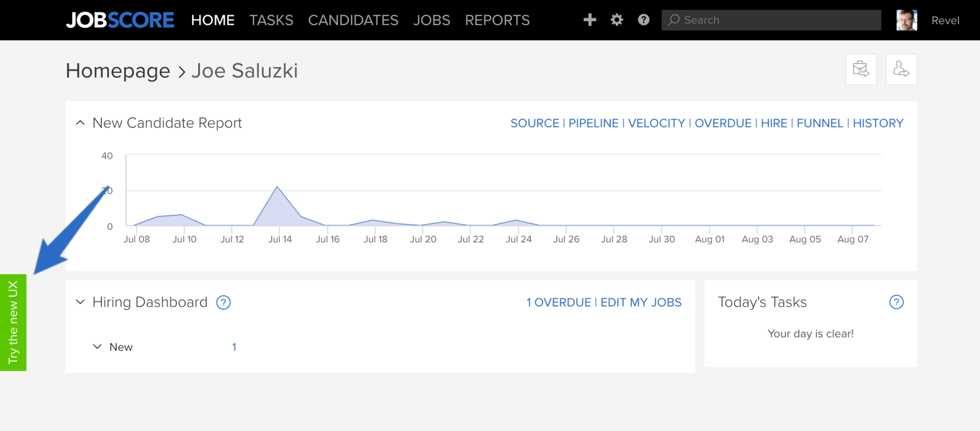The width and height of the screenshot is (980, 431).
Task: Open the PIPELINE report link
Action: coord(593,123)
